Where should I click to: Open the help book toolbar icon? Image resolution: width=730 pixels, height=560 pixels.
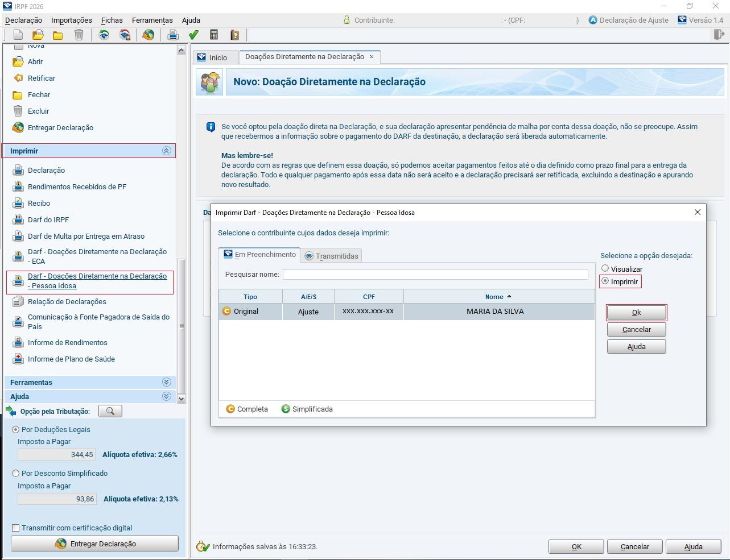click(x=234, y=35)
